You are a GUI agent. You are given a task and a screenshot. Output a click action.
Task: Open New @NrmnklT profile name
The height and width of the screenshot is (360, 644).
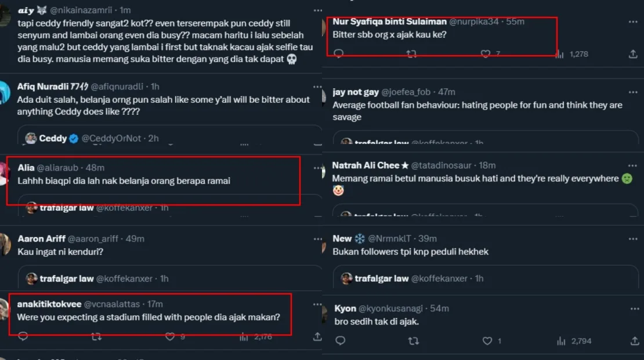tap(342, 238)
